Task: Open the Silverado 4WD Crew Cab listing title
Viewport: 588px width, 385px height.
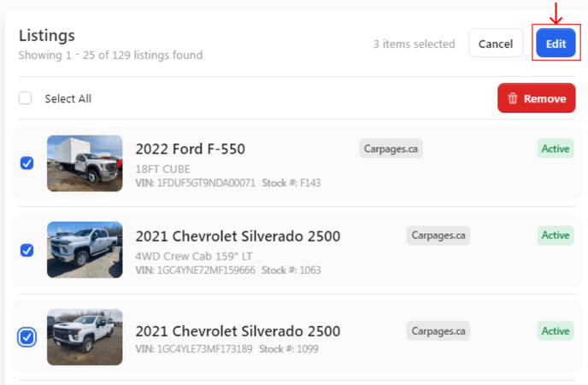Action: click(238, 236)
